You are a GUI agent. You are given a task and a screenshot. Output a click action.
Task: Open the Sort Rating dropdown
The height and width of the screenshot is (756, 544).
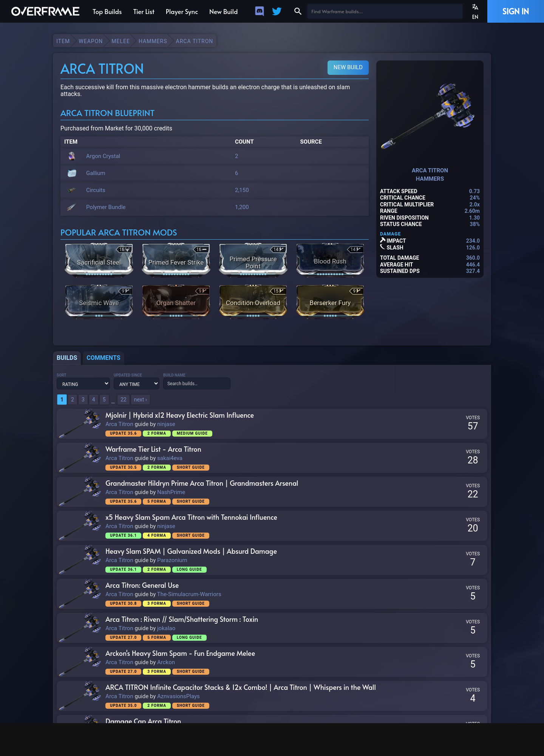coord(83,384)
